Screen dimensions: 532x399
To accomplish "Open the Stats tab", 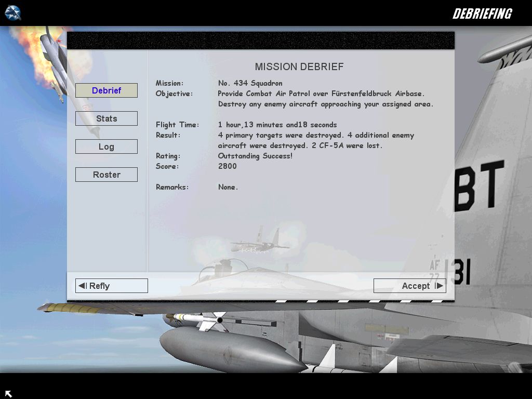I will point(107,118).
